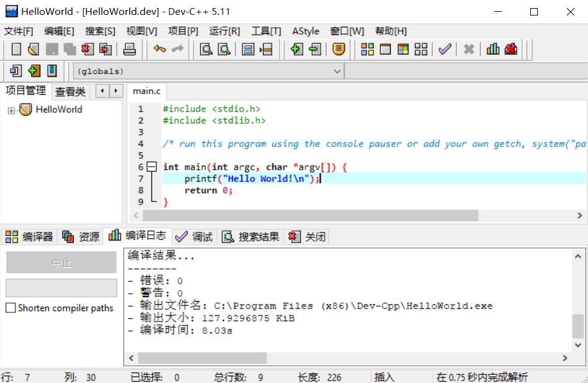
Task: Click the editor scroll right arrow
Action: 580,216
